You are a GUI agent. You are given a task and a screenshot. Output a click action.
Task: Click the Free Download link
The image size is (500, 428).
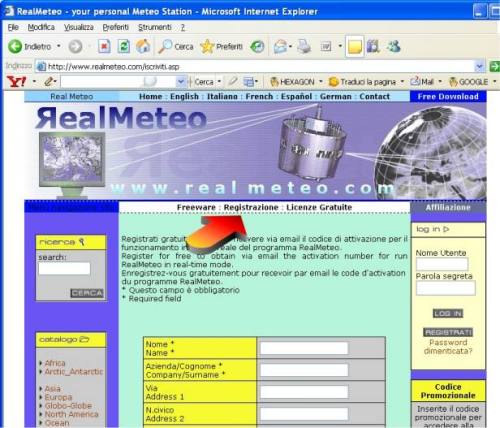tap(448, 97)
